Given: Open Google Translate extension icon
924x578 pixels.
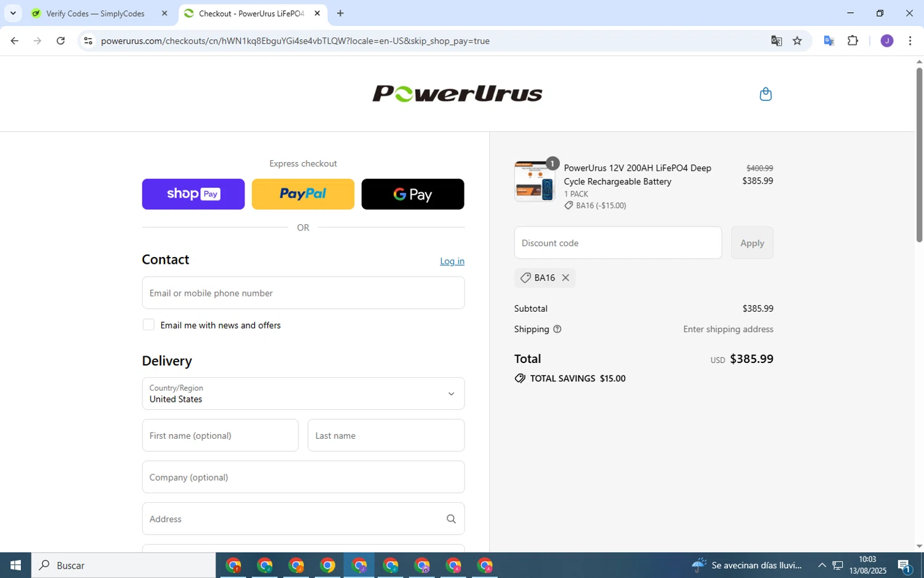Looking at the screenshot, I should coord(829,41).
